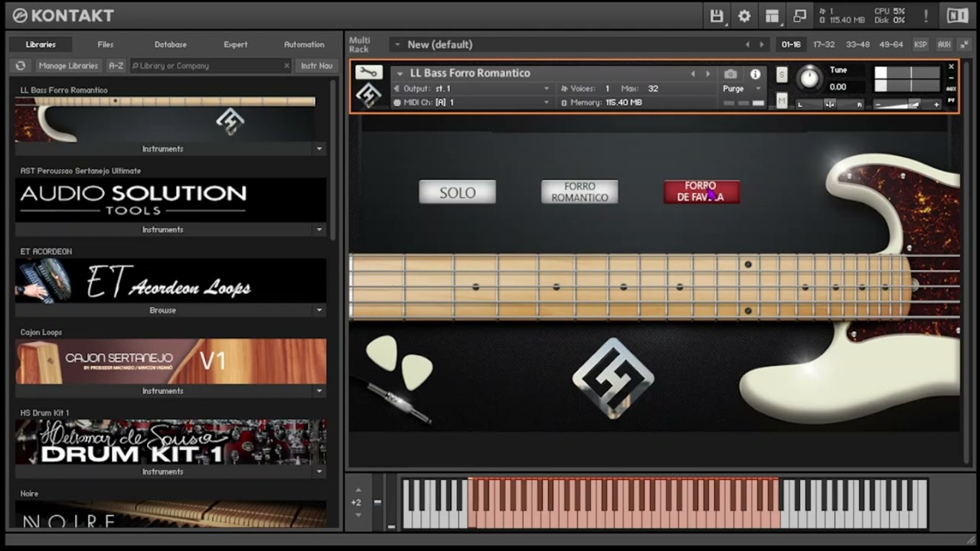Image resolution: width=980 pixels, height=551 pixels.
Task: Select rack page 01-16
Action: pyautogui.click(x=791, y=44)
